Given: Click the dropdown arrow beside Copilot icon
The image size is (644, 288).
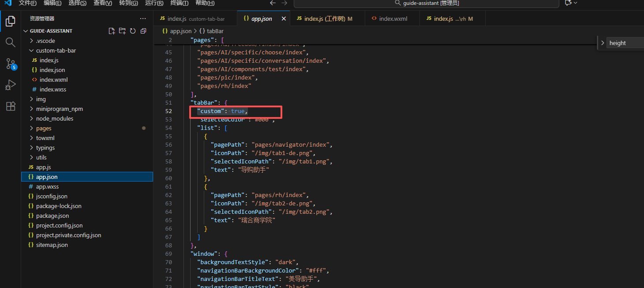Looking at the screenshot, I should [x=575, y=3].
